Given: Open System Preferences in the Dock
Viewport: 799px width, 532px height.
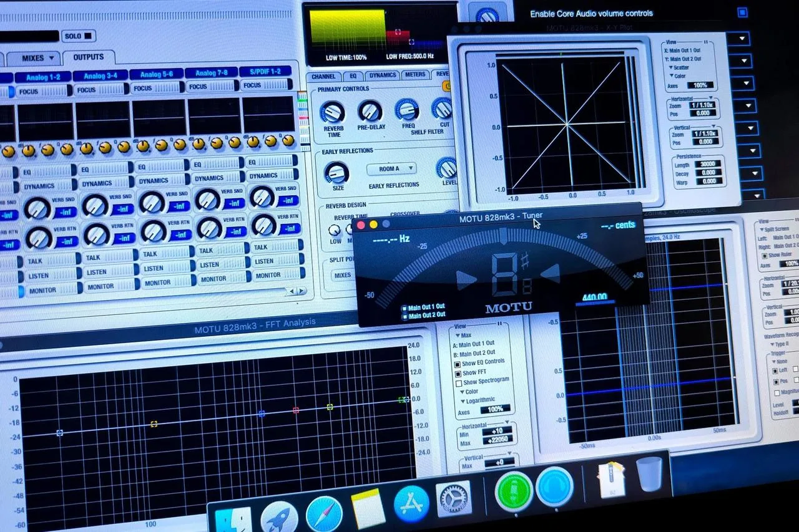Looking at the screenshot, I should 453,498.
